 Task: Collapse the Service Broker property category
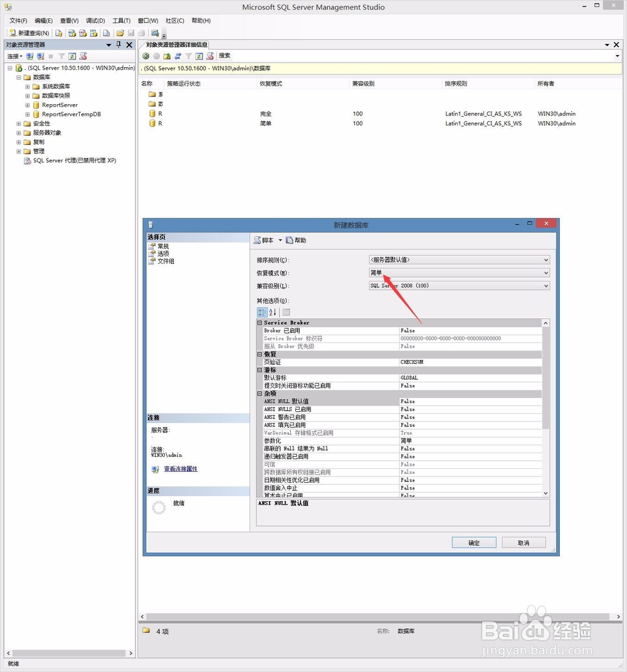coord(260,323)
